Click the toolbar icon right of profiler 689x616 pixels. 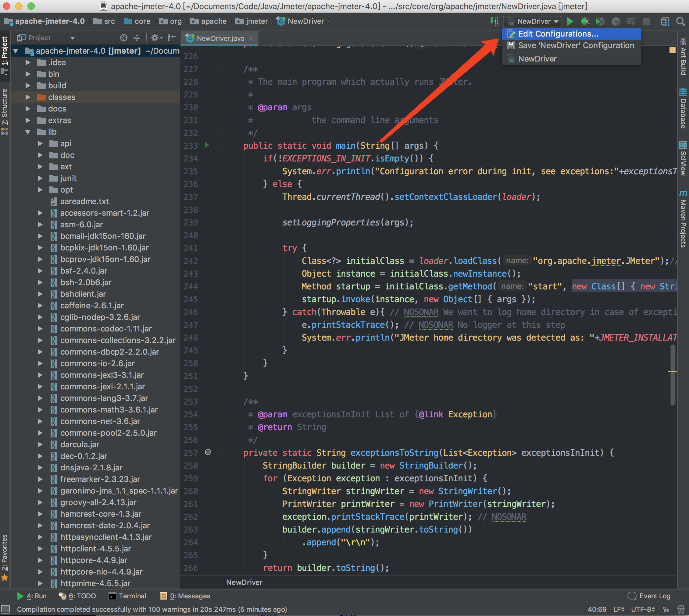coord(631,21)
